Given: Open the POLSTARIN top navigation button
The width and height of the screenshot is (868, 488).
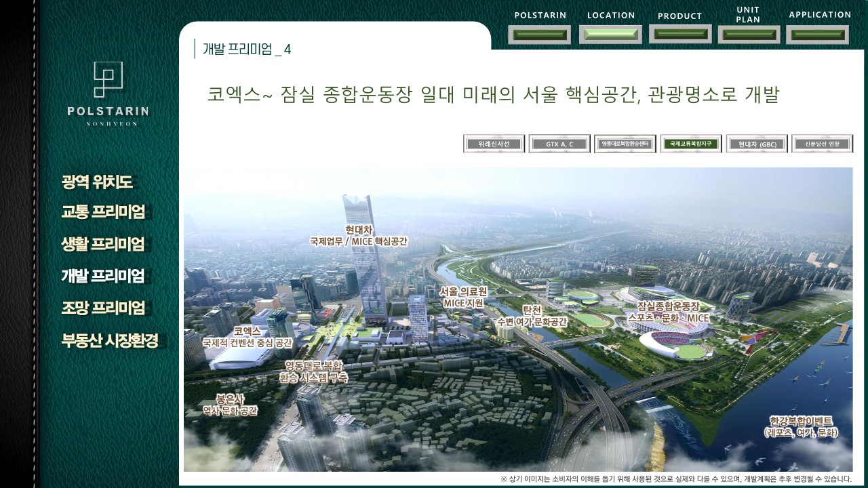Looking at the screenshot, I should click(x=539, y=35).
